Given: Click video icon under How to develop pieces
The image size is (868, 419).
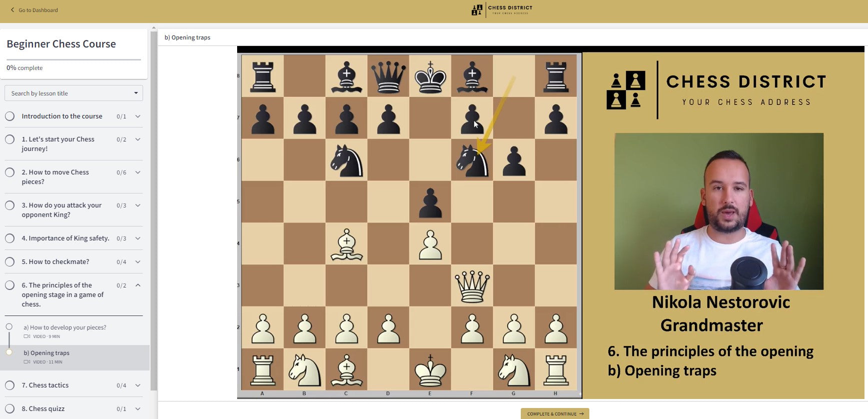Looking at the screenshot, I should (27, 336).
